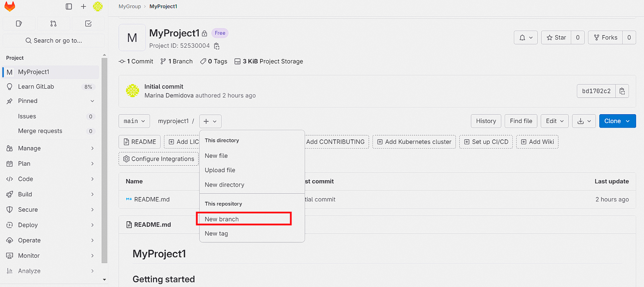Viewport: 644px width, 287px height.
Task: Select MyProject1 in the sidebar
Action: point(51,72)
